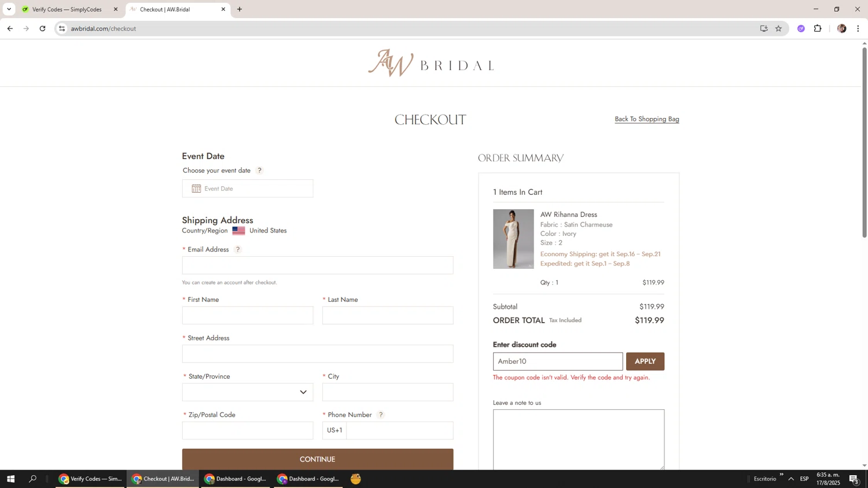
Task: Open the tab search dropdown arrow
Action: [x=9, y=9]
